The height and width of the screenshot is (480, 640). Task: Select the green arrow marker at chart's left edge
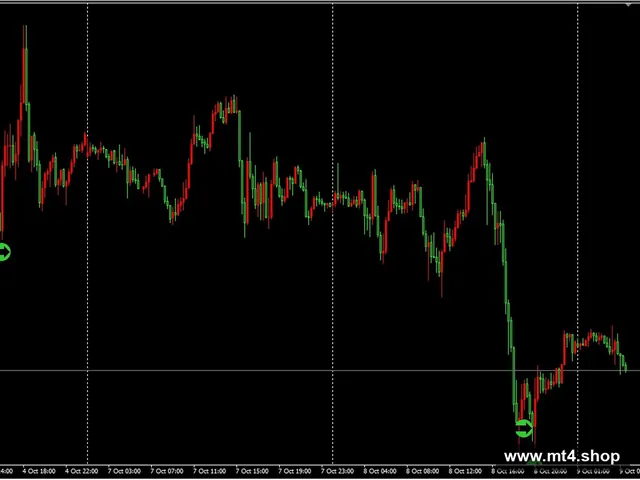tap(4, 252)
